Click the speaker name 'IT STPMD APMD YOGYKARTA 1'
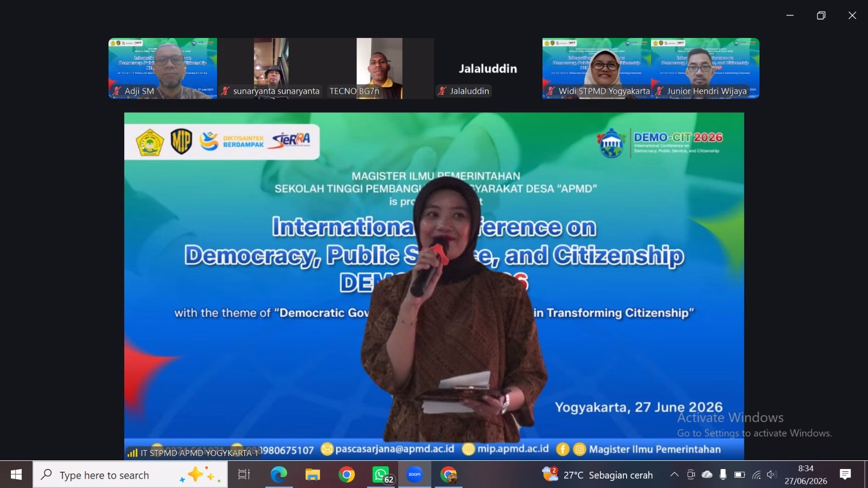The width and height of the screenshot is (868, 488). click(200, 453)
